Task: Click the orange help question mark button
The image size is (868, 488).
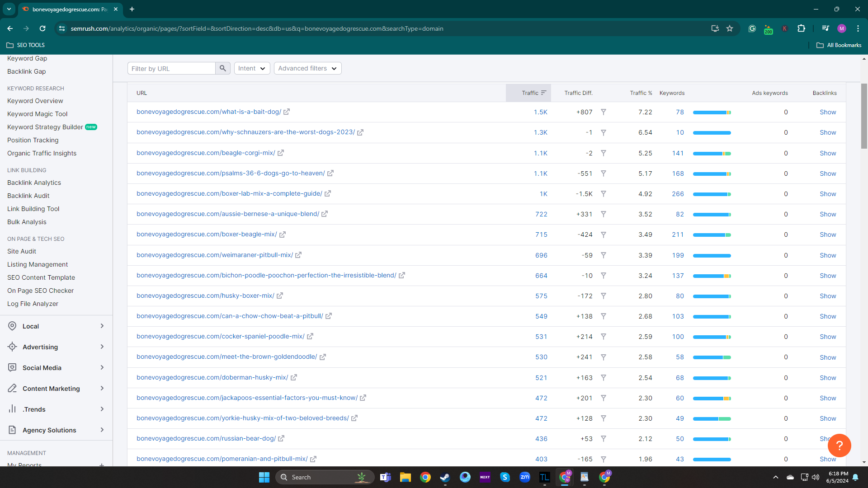Action: pyautogui.click(x=839, y=445)
